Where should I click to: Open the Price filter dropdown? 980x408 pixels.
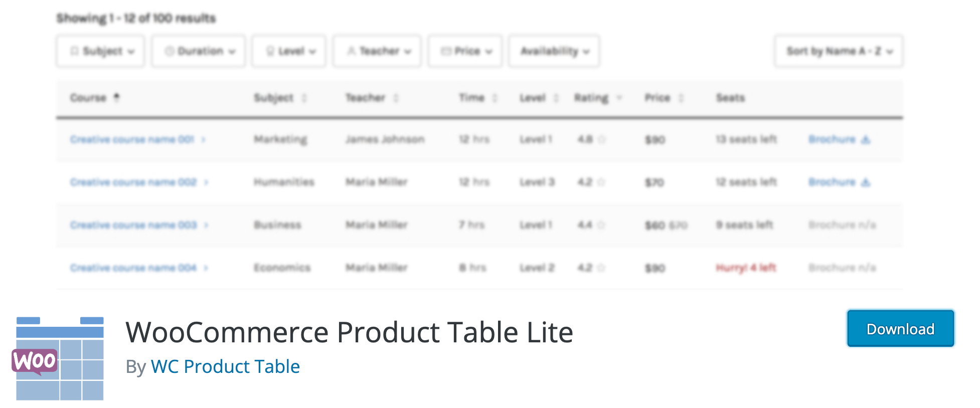tap(465, 51)
